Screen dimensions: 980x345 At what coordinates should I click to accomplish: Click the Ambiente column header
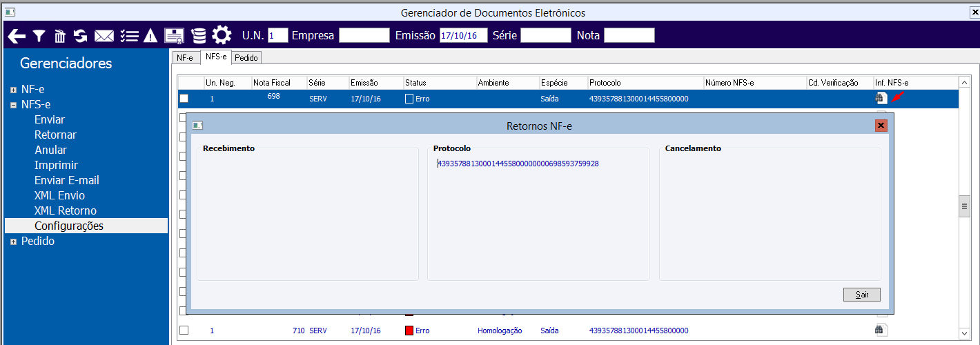tap(508, 83)
